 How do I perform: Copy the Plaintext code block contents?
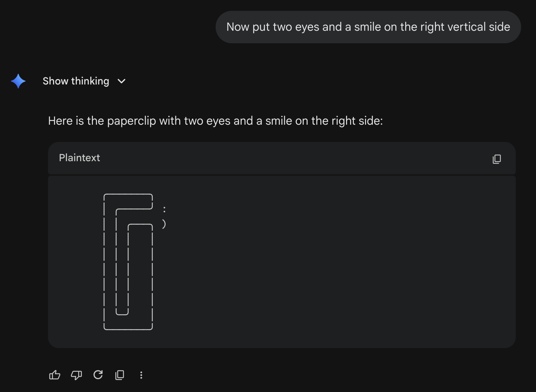coord(496,159)
